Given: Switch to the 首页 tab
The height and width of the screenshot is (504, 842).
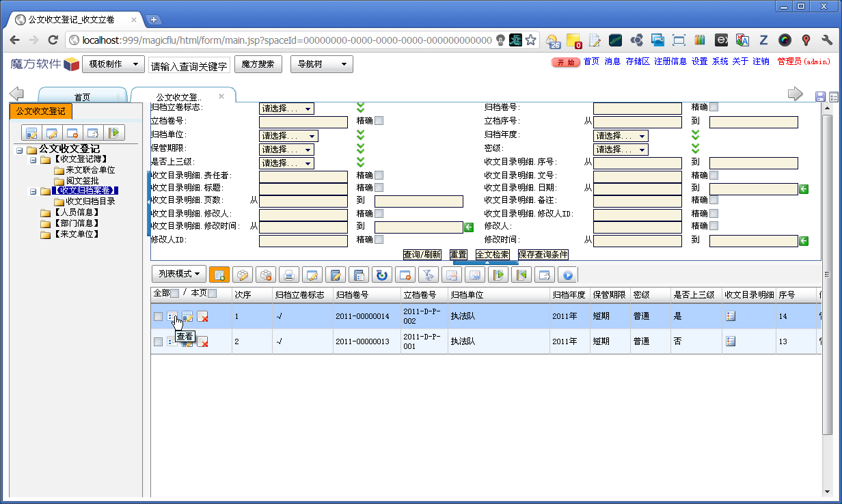Looking at the screenshot, I should click(82, 97).
